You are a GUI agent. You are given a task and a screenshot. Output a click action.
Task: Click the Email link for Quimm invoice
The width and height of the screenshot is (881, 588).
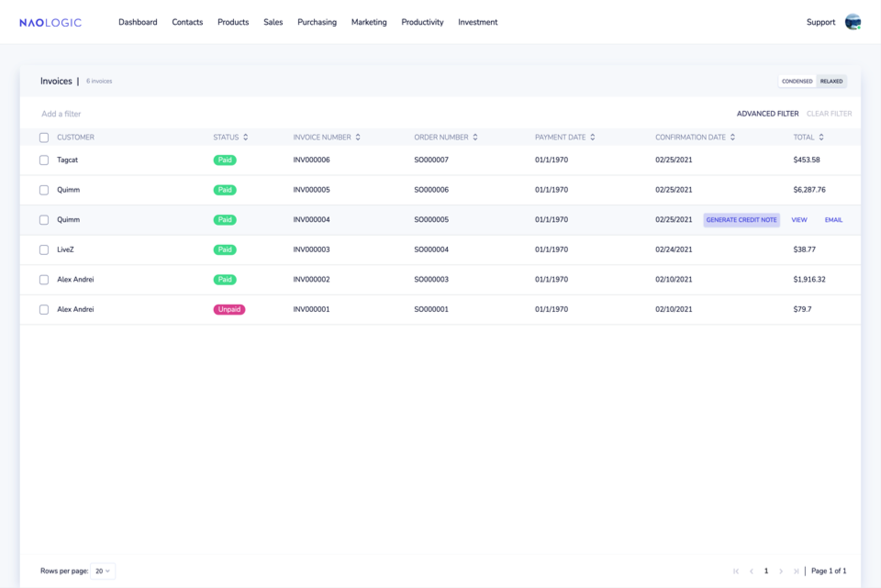click(833, 220)
